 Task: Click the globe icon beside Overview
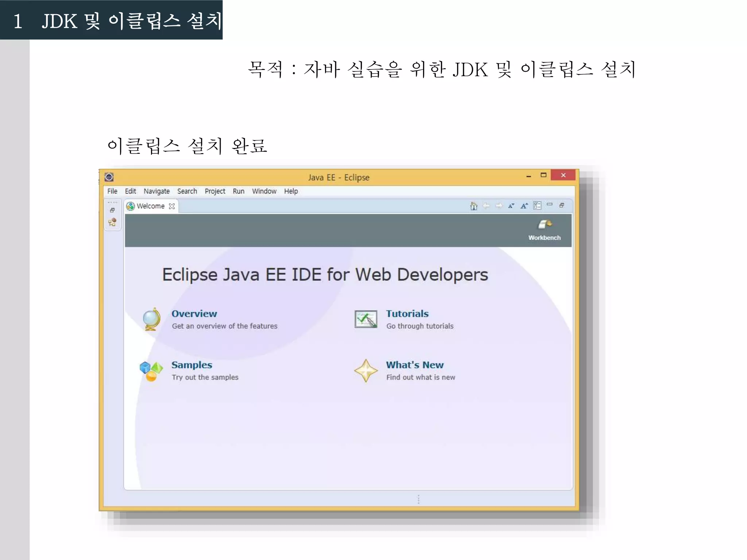152,319
